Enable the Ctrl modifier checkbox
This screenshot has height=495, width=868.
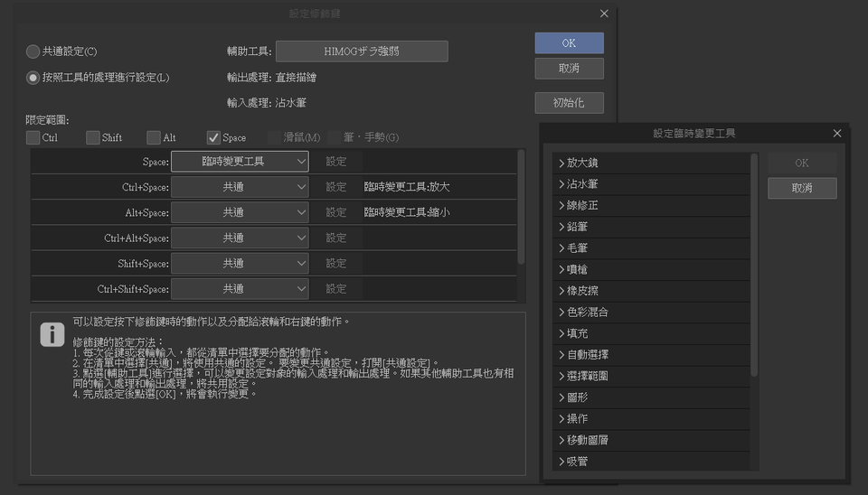pyautogui.click(x=33, y=137)
